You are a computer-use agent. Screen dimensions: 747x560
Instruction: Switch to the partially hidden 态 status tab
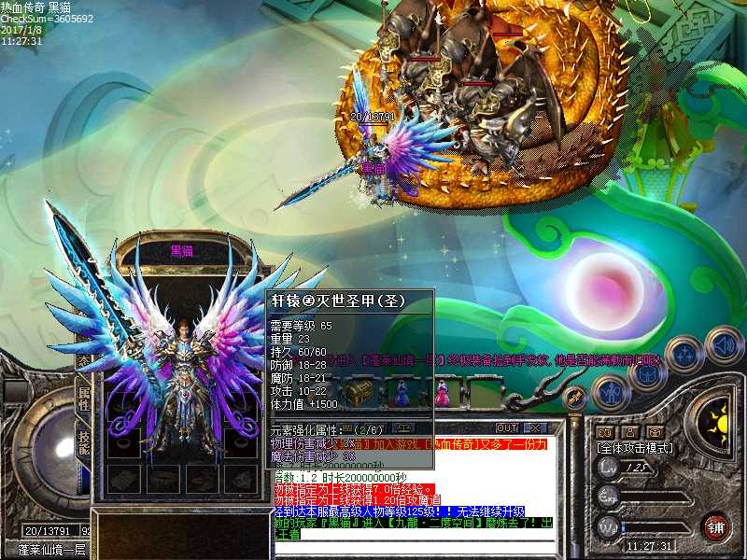point(82,361)
